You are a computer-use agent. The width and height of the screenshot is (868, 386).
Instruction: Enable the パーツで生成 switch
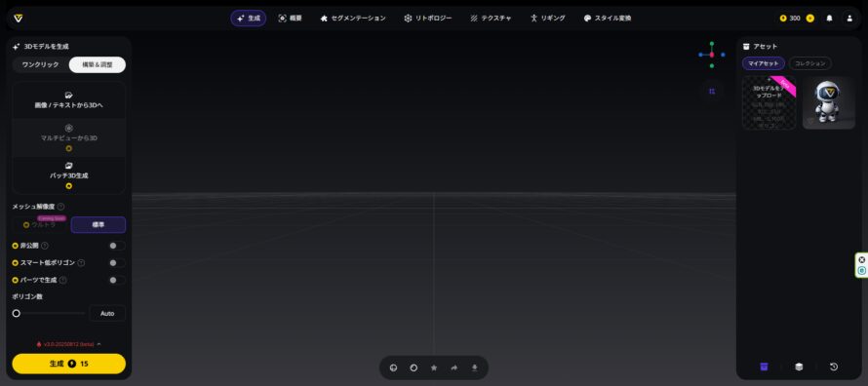pyautogui.click(x=117, y=281)
